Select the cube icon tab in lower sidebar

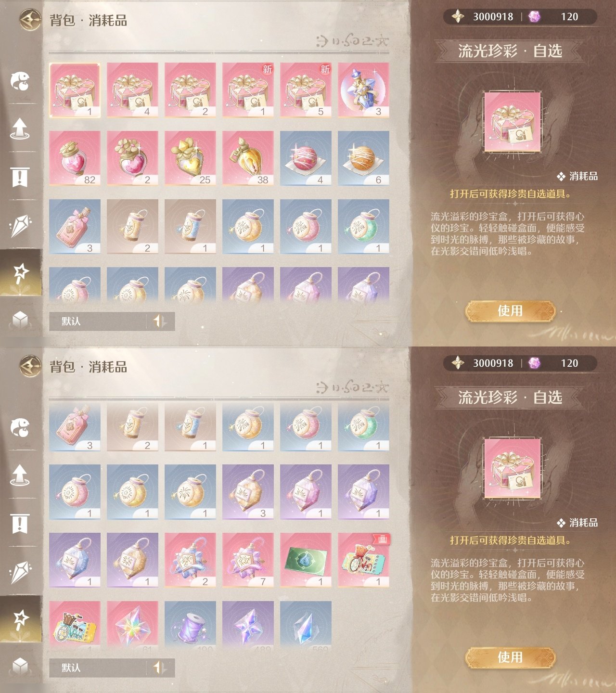(x=20, y=666)
